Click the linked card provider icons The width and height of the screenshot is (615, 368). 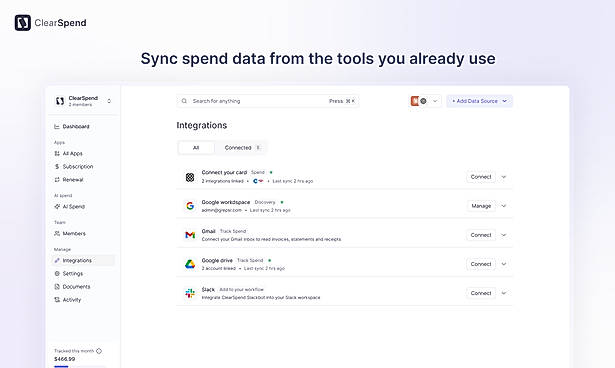(x=258, y=181)
